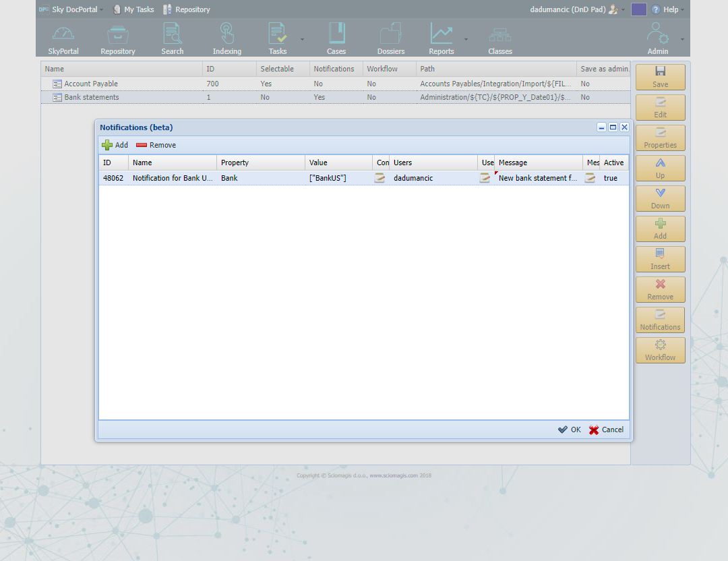Sort by the Path column header
728x561 pixels.
point(496,69)
